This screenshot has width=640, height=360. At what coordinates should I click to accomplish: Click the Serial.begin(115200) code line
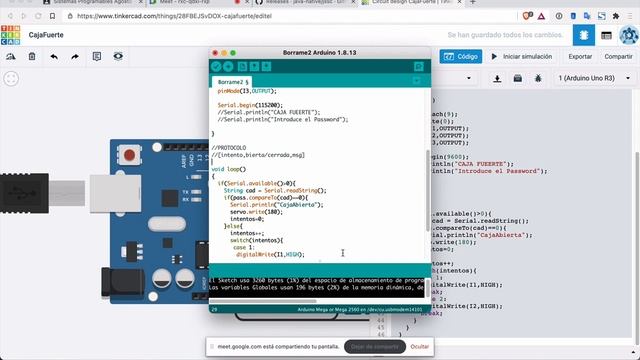pyautogui.click(x=250, y=105)
